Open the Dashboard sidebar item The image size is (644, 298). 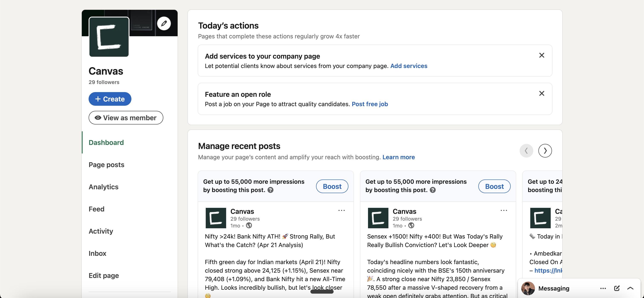[106, 142]
